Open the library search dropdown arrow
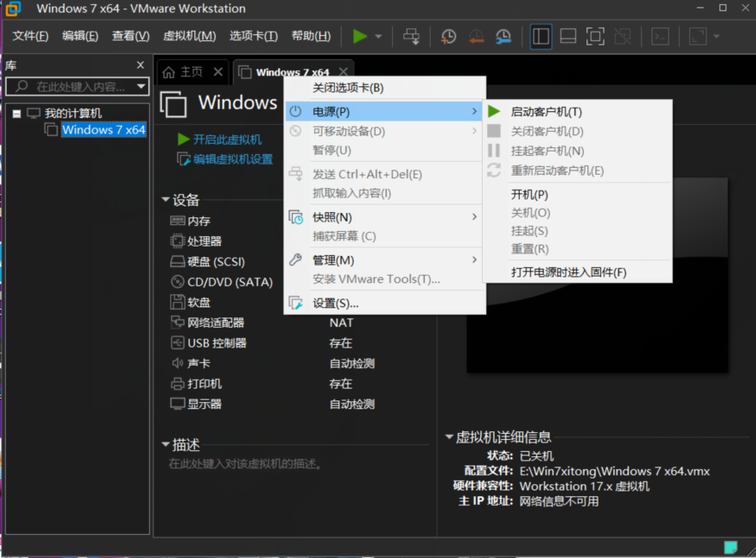Image resolution: width=756 pixels, height=558 pixels. tap(141, 86)
